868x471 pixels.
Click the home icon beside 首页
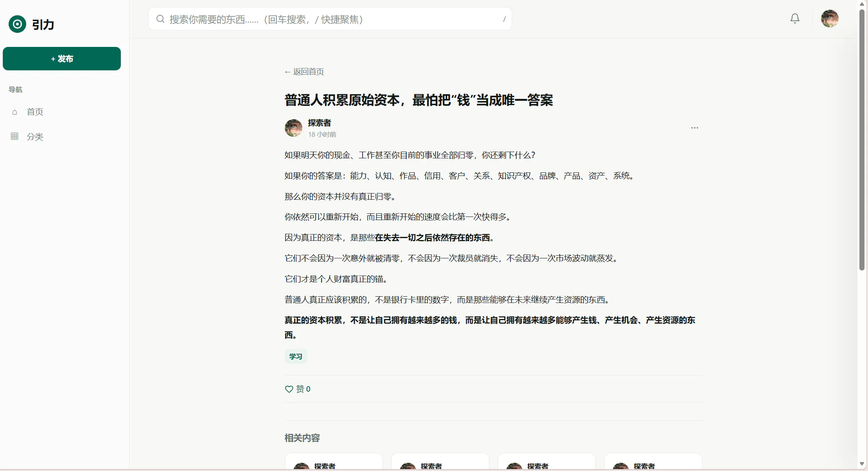tap(14, 112)
